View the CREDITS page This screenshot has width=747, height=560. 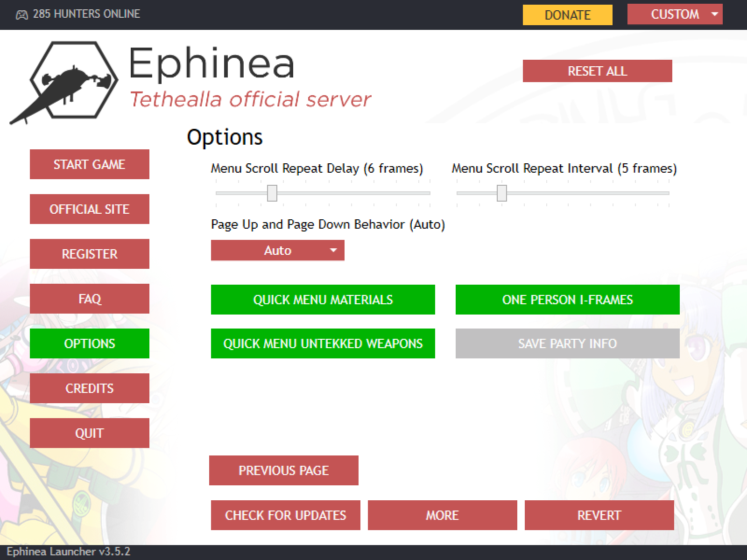90,388
